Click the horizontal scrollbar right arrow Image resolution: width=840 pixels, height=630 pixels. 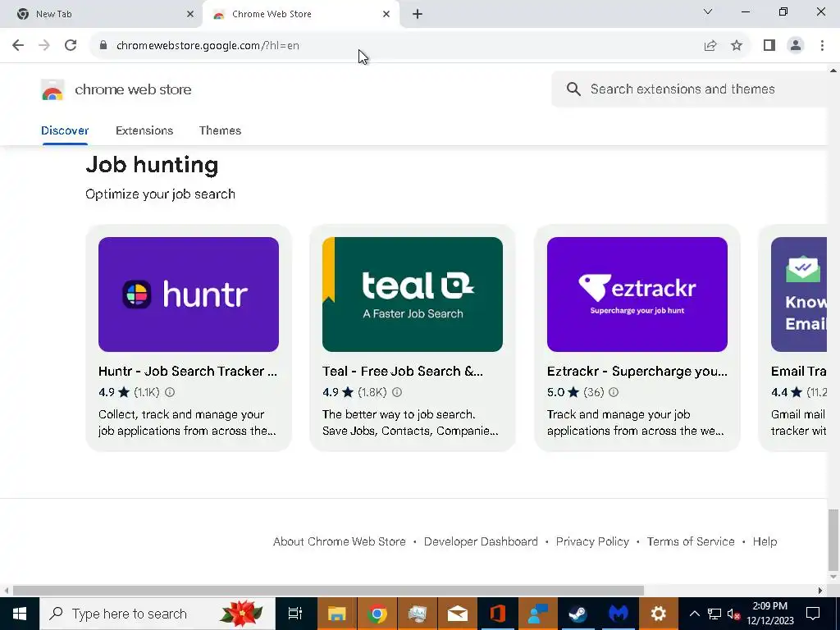[820, 591]
